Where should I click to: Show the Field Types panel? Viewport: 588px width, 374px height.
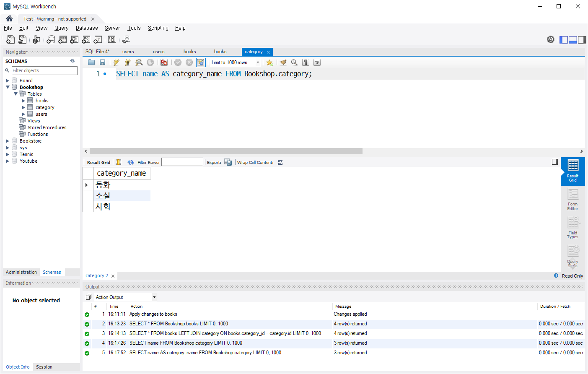[x=573, y=228]
